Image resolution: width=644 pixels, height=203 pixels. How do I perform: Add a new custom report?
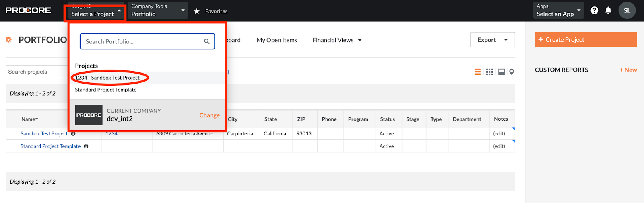click(628, 70)
